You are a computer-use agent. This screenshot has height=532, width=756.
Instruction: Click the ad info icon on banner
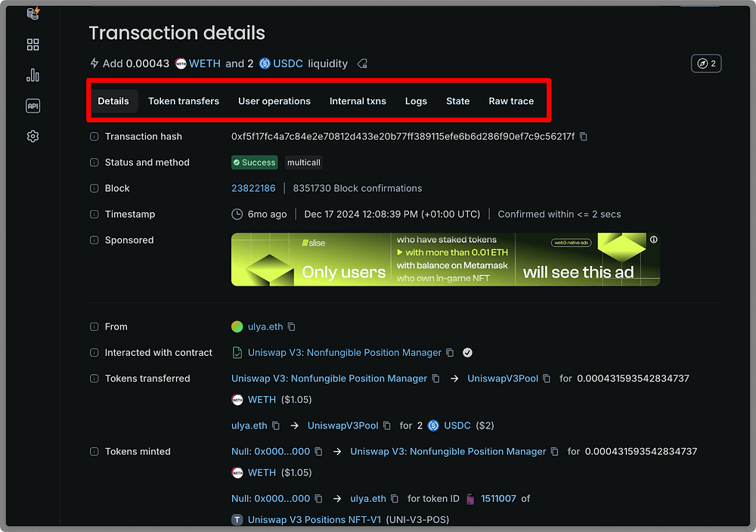[654, 240]
